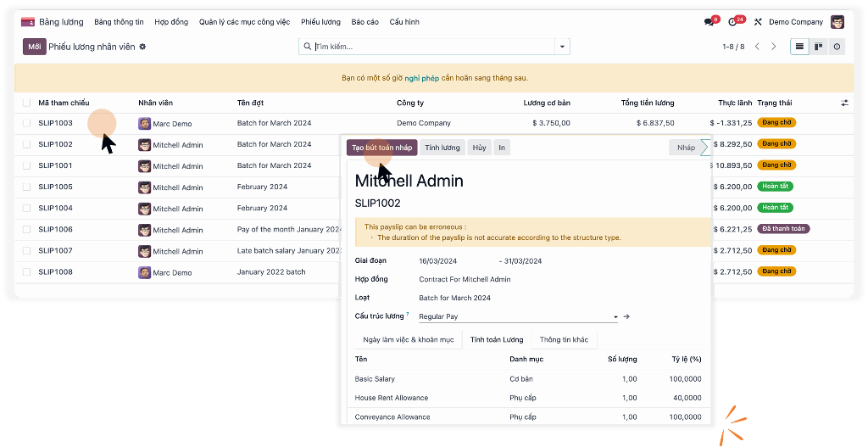Select the House Rent Allowance line

[528, 398]
